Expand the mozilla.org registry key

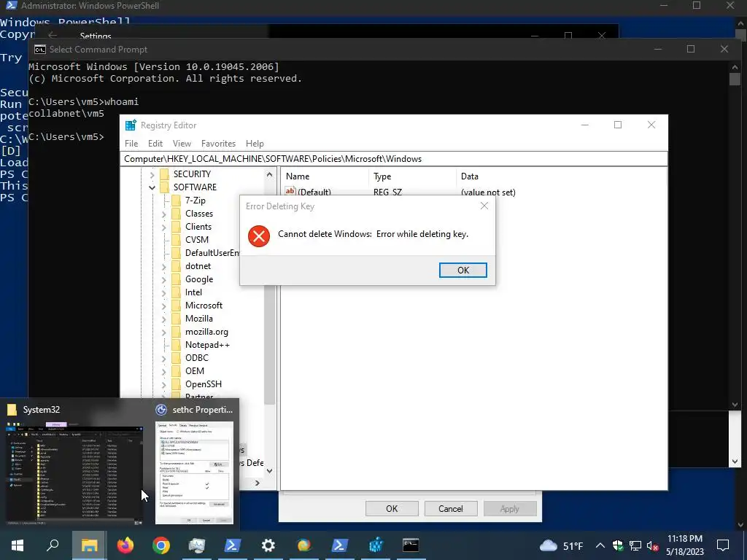coord(164,332)
